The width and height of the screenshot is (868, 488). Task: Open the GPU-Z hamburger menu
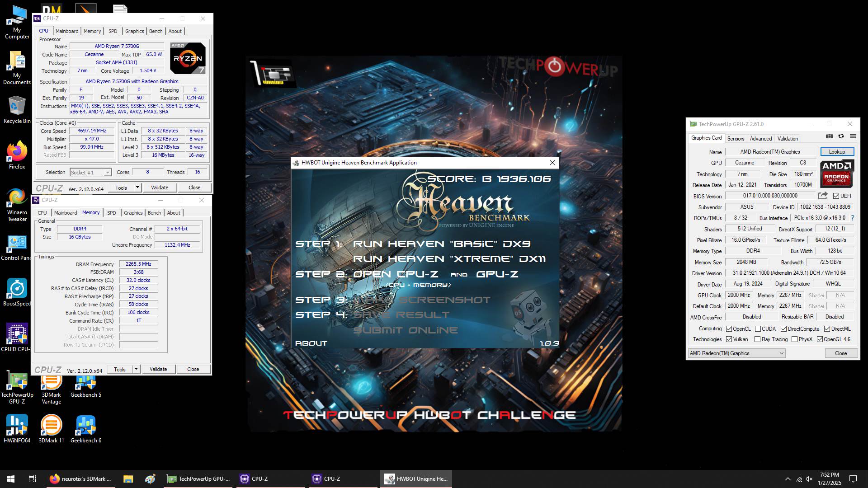pyautogui.click(x=853, y=136)
